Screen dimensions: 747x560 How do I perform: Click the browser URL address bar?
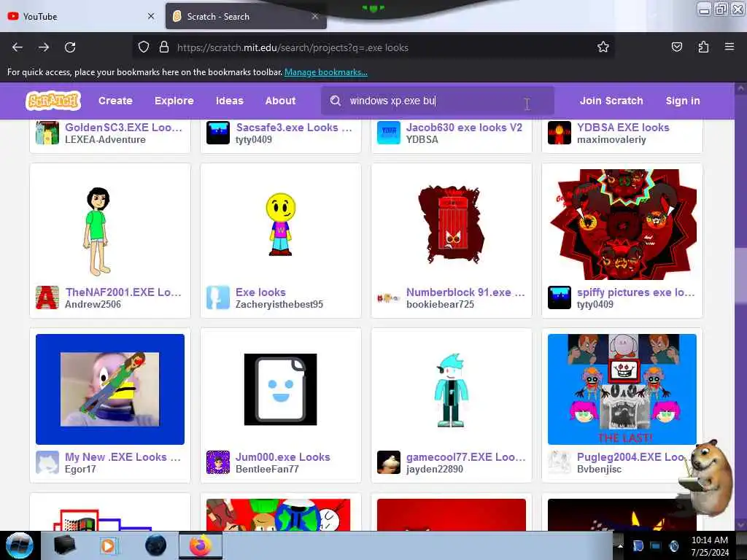pos(373,47)
